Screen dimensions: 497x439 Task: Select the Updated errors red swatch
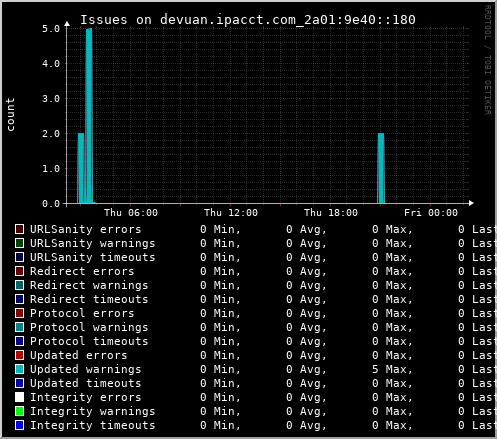click(x=20, y=355)
